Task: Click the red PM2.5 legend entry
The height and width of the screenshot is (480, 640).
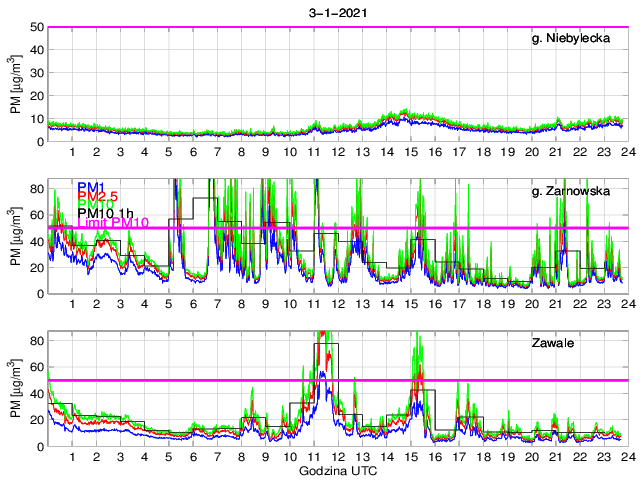Action: pyautogui.click(x=97, y=198)
